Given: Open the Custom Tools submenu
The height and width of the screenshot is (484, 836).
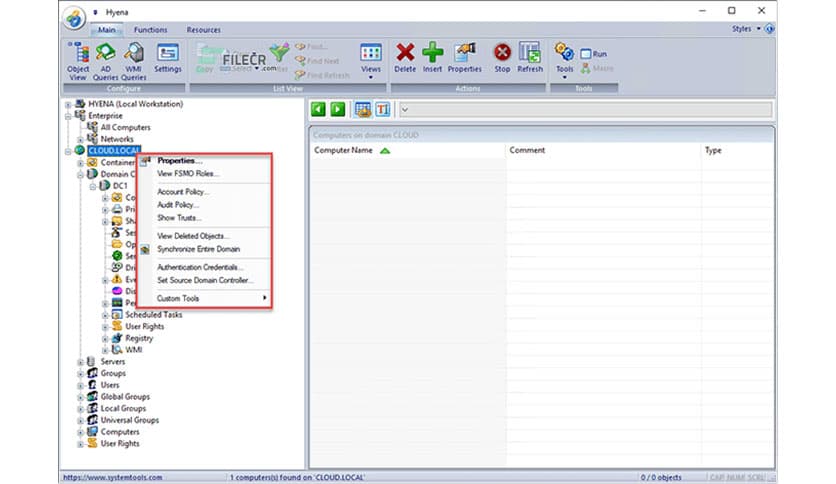Looking at the screenshot, I should 204,299.
